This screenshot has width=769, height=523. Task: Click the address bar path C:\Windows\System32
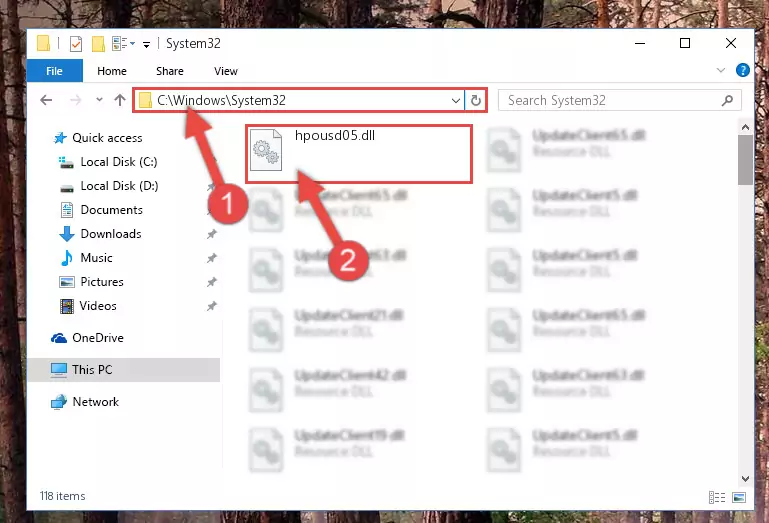click(x=221, y=101)
